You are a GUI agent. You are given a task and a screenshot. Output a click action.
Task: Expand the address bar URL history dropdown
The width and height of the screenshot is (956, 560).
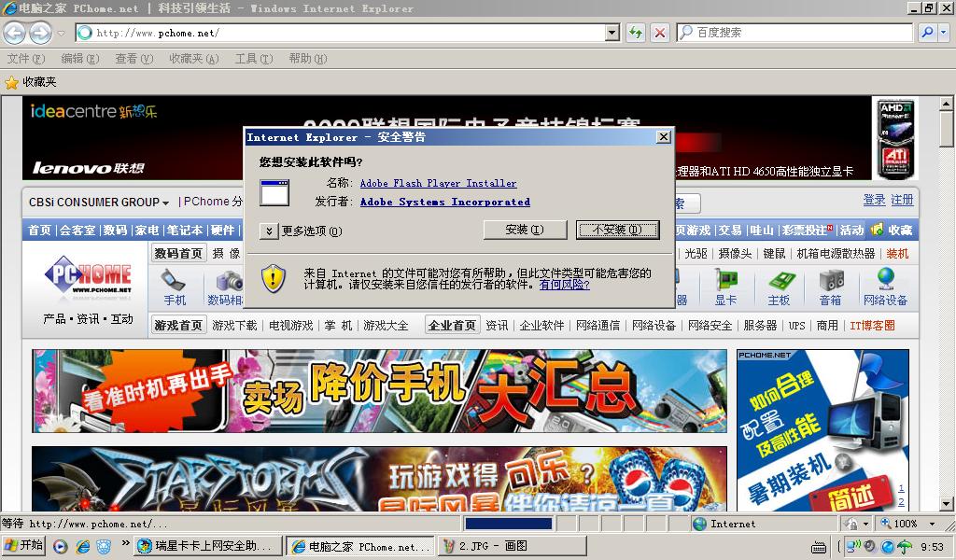point(612,33)
